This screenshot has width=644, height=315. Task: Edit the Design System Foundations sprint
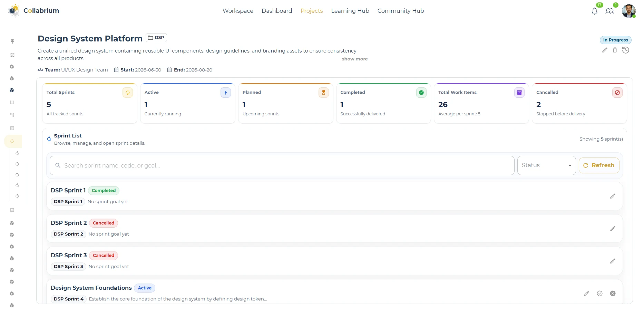tap(586, 294)
